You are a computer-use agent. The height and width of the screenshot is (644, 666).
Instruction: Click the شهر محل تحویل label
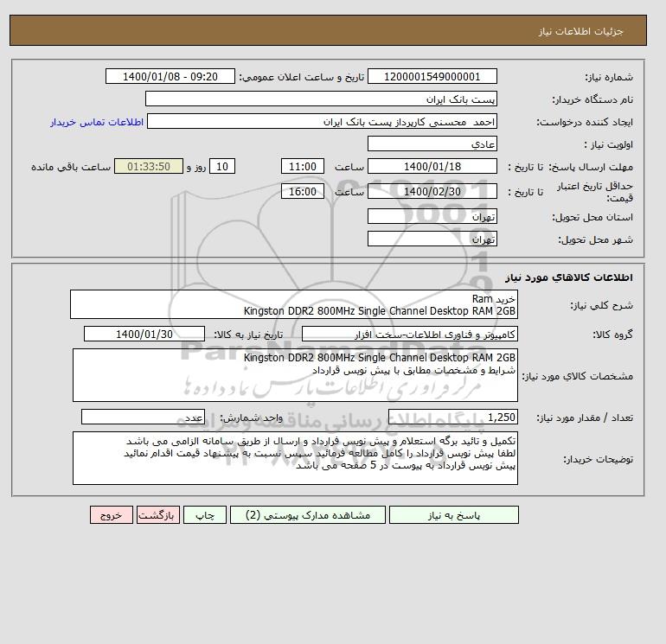[595, 239]
